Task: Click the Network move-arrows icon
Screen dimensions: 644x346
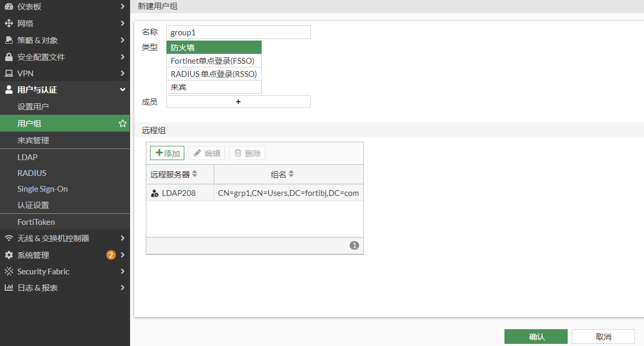Action: [x=8, y=23]
